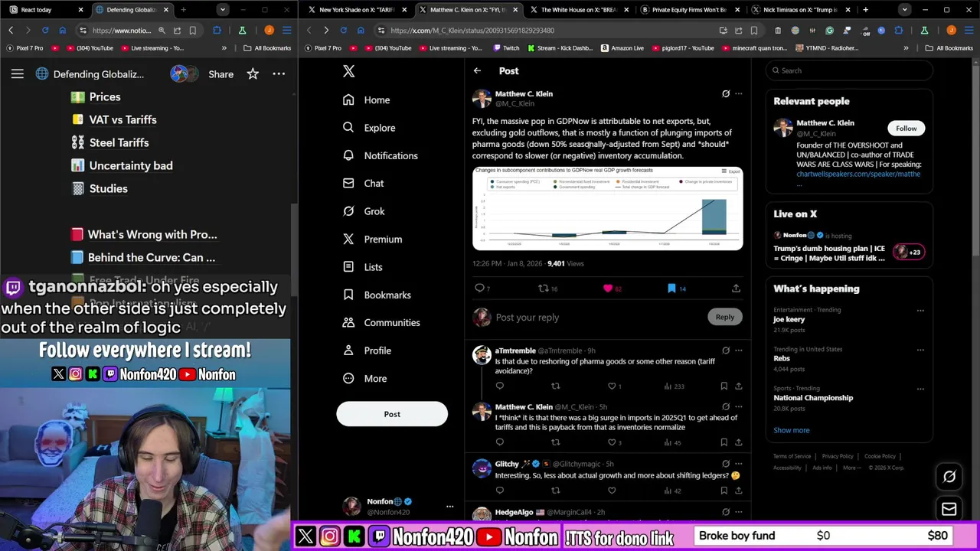Open the GDPNow chart image
Viewport: 980px width, 551px height.
[607, 208]
